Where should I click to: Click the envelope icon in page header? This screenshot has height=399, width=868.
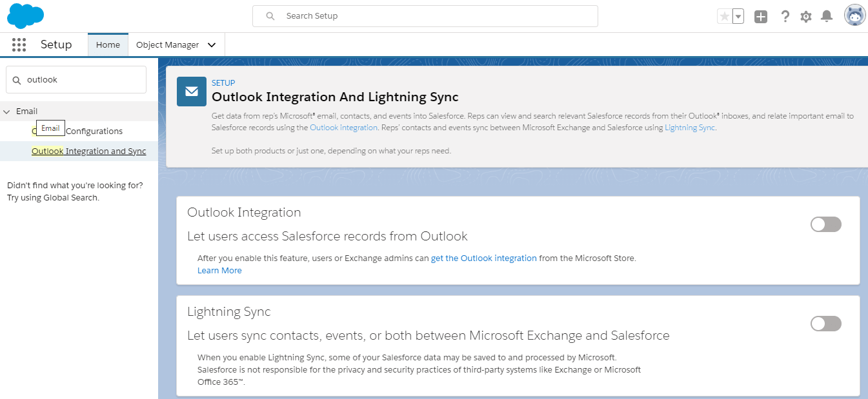(x=192, y=91)
